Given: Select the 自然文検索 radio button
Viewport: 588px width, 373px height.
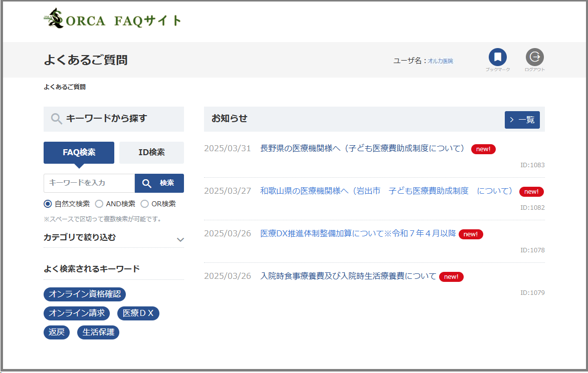Looking at the screenshot, I should [48, 204].
